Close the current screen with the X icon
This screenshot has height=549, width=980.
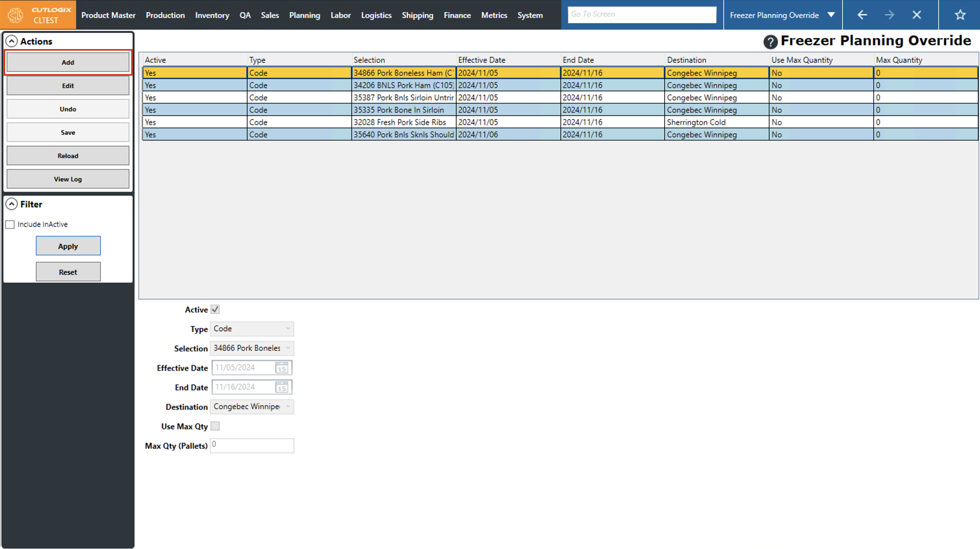[x=916, y=15]
